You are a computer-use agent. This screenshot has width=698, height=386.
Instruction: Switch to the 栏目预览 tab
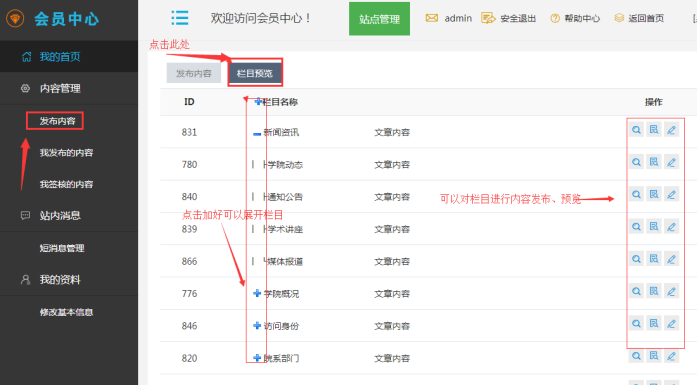pos(255,73)
